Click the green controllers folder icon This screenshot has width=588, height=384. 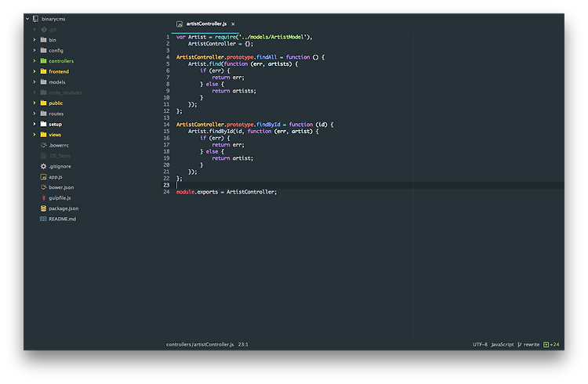click(x=43, y=61)
